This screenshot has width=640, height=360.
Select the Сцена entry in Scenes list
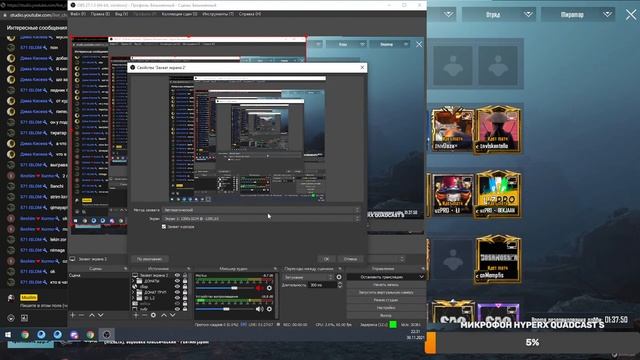coord(98,276)
